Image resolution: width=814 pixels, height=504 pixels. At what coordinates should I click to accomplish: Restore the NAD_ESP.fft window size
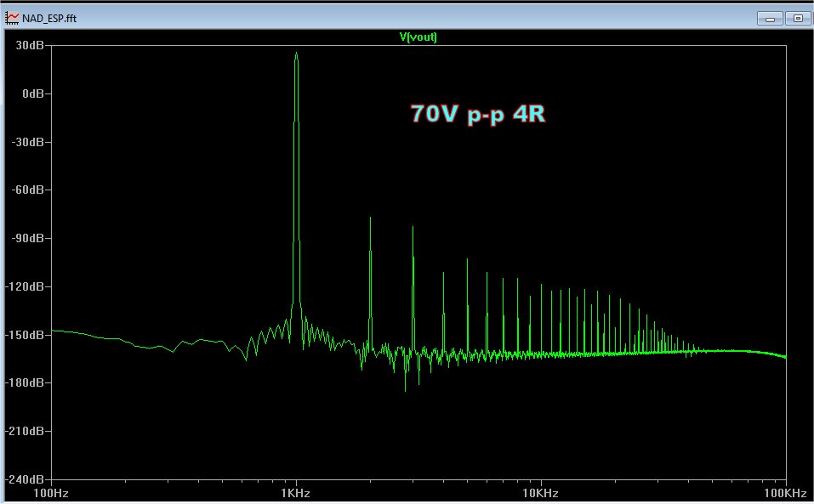pyautogui.click(x=798, y=19)
